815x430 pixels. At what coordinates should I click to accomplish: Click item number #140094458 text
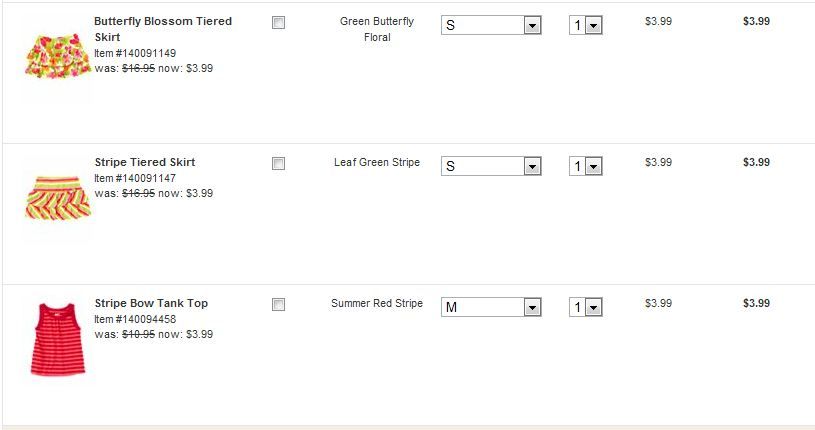[x=135, y=319]
